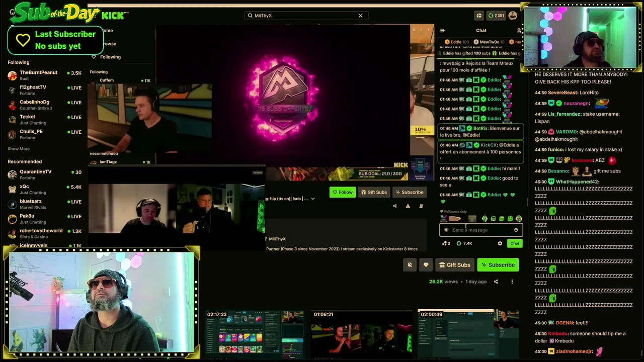This screenshot has height=362, width=644.
Task: Click the large Gift Subs button
Action: [454, 265]
